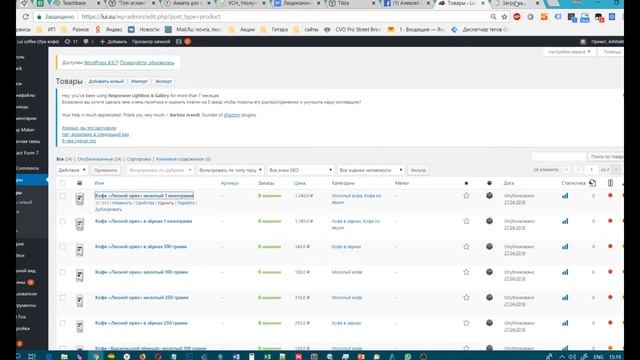Toggle featured star for молотый 250 грамм
640x360 pixels.
(466, 298)
